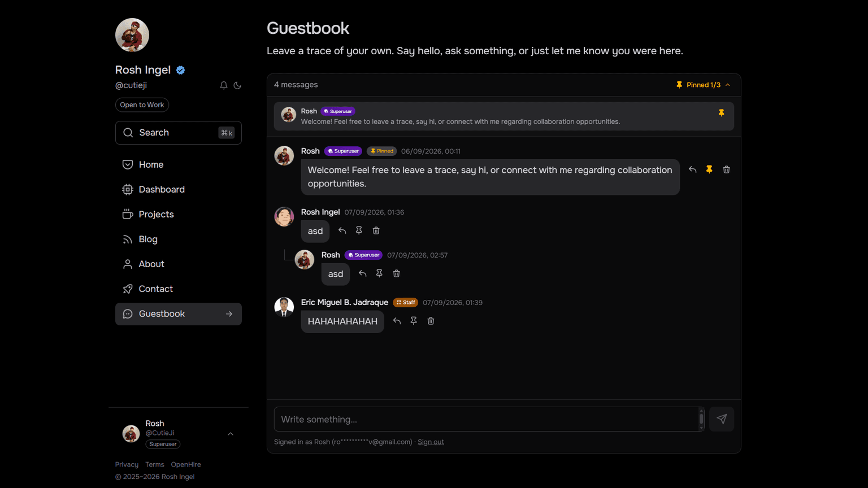Focus the Write something input field
The width and height of the screenshot is (868, 488).
tap(487, 419)
